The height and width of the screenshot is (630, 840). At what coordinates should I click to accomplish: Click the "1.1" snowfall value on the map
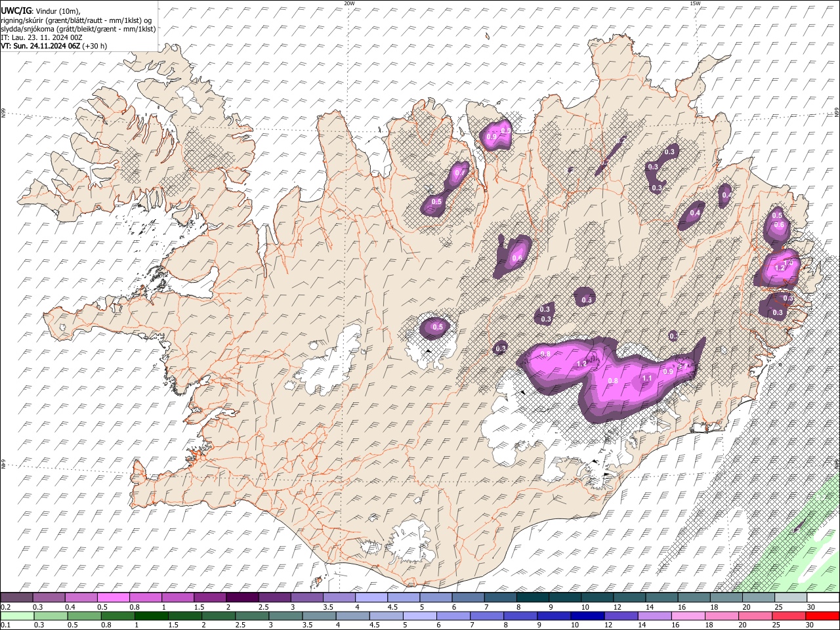click(646, 379)
